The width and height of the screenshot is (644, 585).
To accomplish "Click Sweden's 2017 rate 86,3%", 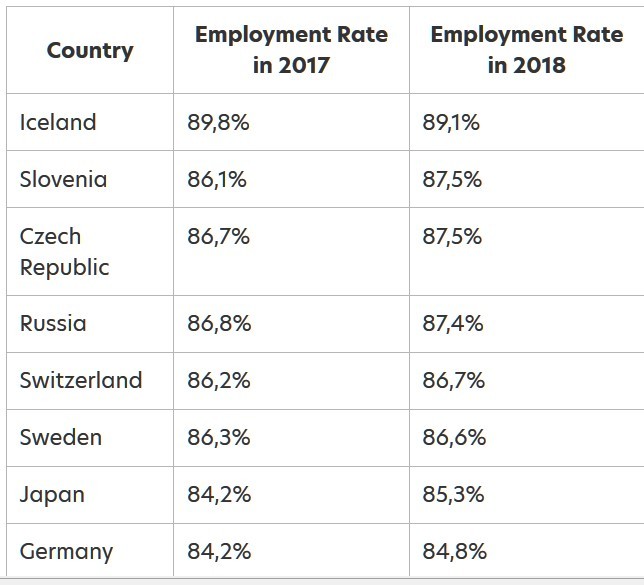I will tap(219, 438).
